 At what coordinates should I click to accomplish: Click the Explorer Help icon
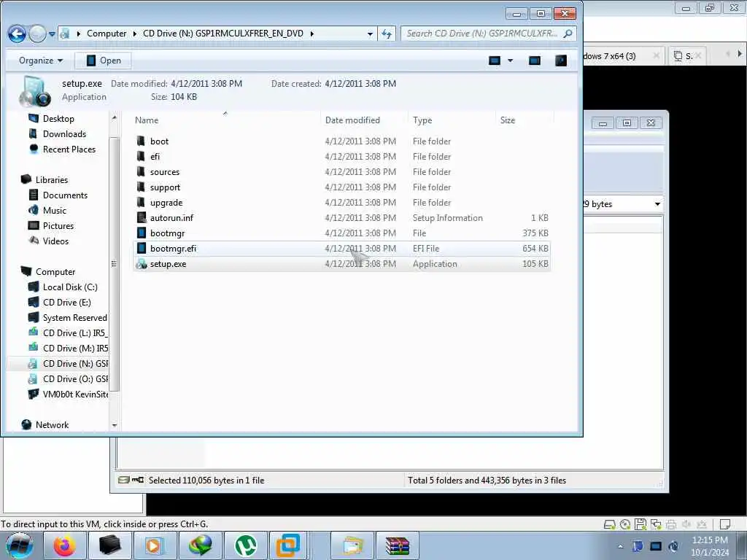tap(561, 61)
